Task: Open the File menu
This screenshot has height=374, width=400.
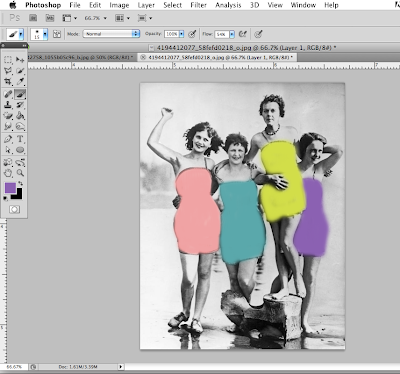Action: point(75,5)
